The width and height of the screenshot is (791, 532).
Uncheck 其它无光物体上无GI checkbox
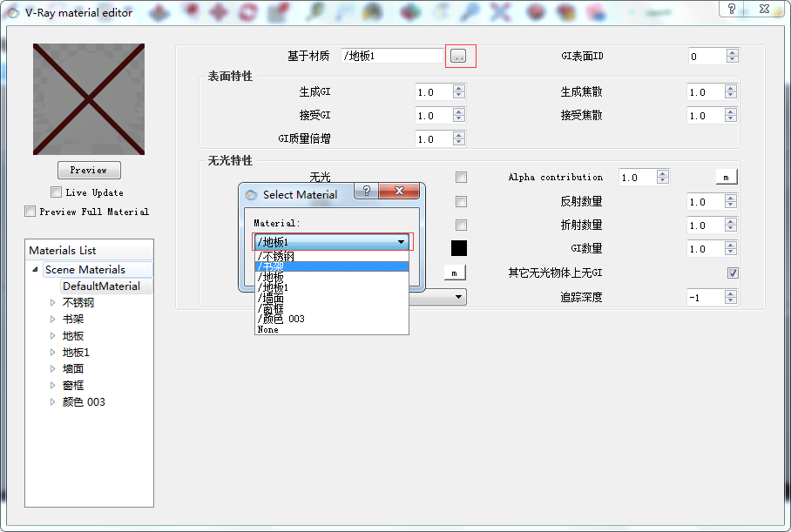pos(733,273)
